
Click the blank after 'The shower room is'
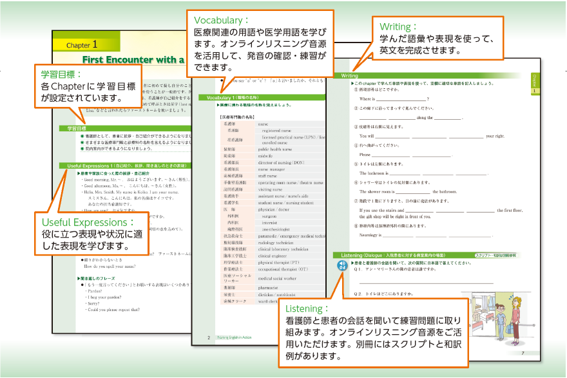pos(413,192)
